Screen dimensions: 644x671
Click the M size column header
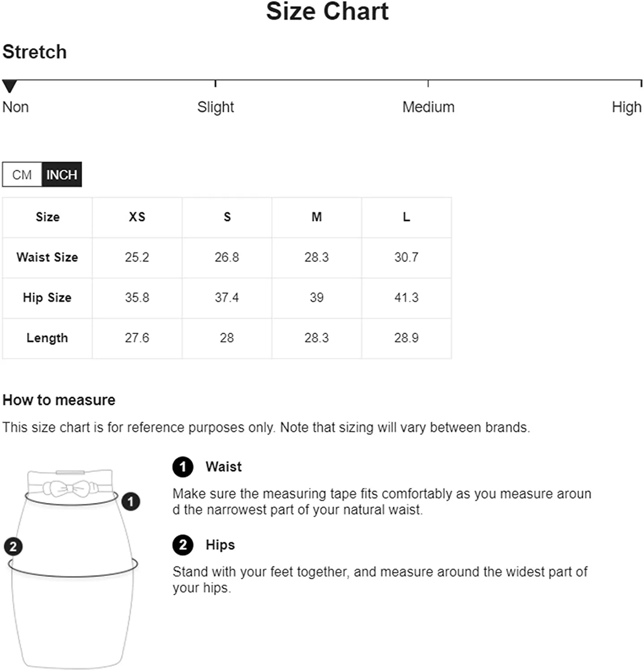click(317, 217)
